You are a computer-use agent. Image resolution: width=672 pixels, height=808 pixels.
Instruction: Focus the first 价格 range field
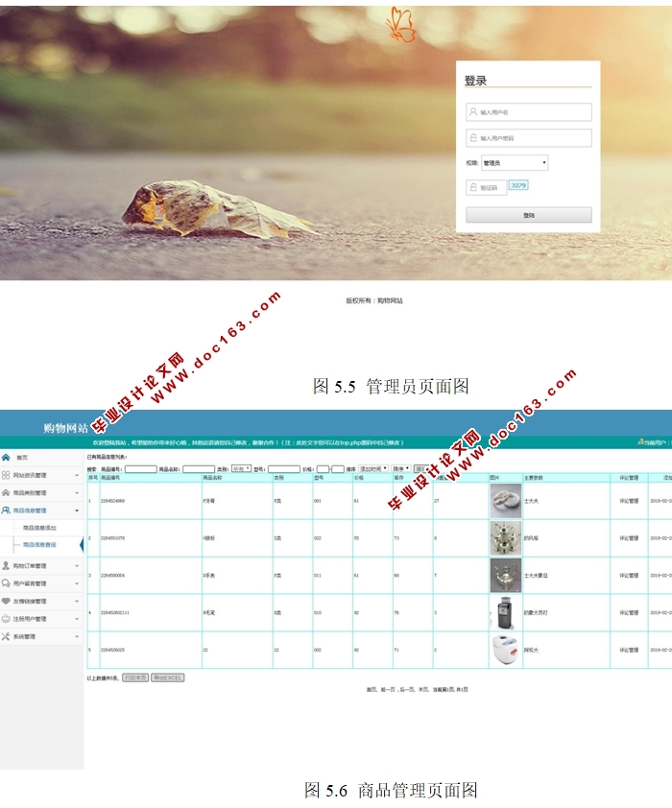click(x=323, y=469)
